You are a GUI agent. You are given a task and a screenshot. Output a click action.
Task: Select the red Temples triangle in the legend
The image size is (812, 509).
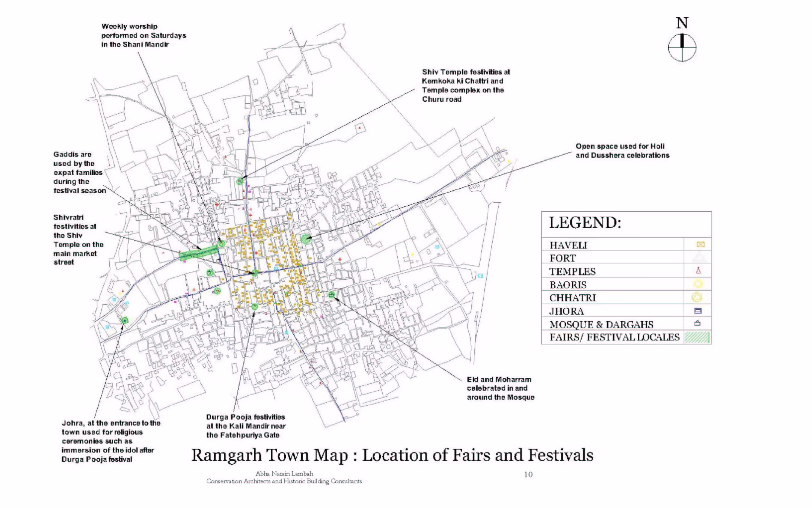click(x=698, y=271)
